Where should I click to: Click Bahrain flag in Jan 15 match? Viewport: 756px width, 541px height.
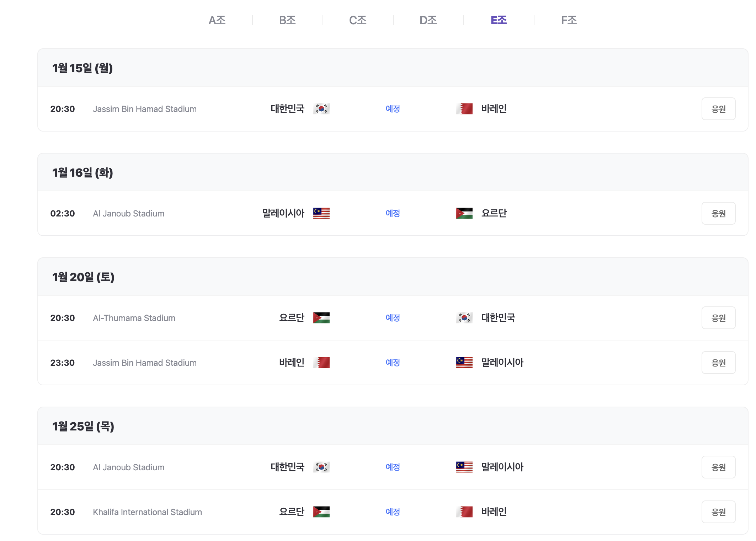click(464, 109)
